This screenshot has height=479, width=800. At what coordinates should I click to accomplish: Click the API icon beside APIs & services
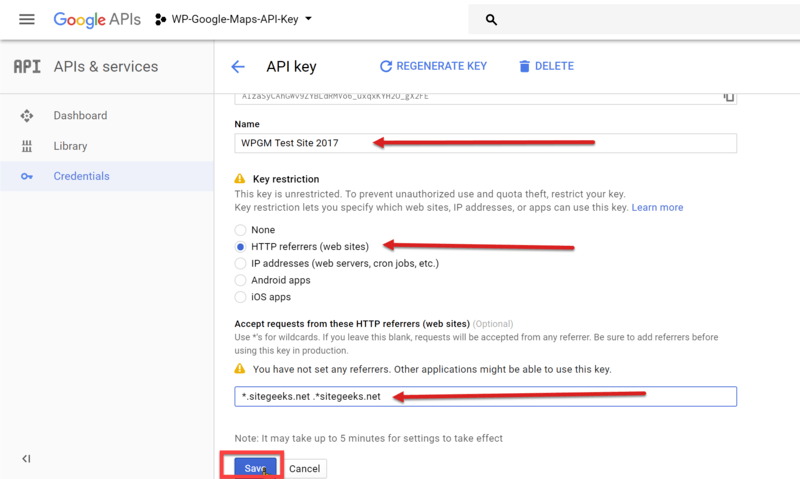(x=27, y=66)
